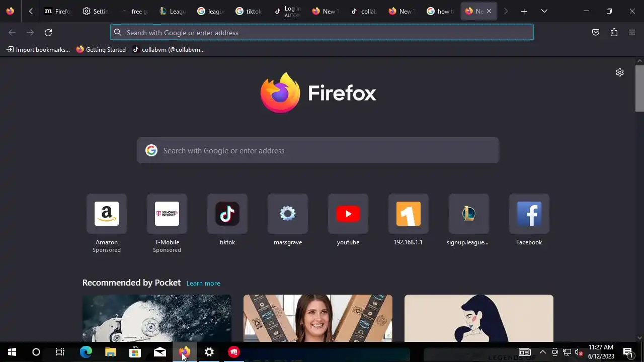Switch to the 'how t' Google tab
644x362 pixels.
click(x=440, y=11)
